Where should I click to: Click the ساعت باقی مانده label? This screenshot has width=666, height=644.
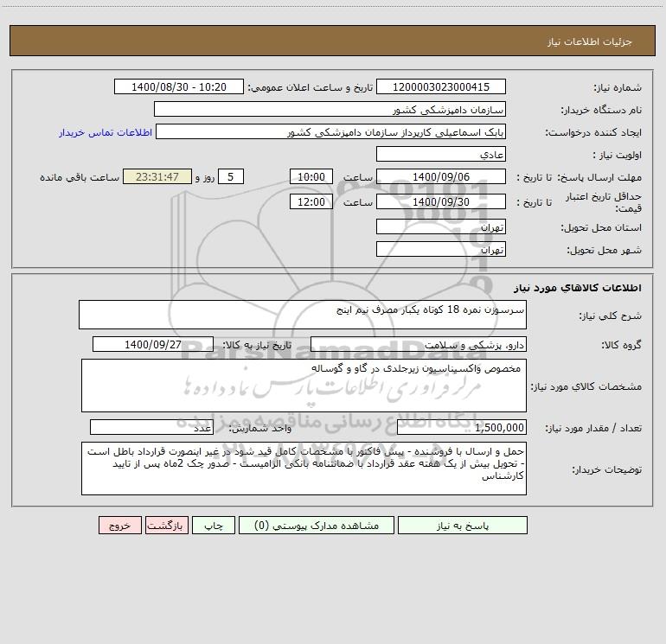[x=80, y=177]
